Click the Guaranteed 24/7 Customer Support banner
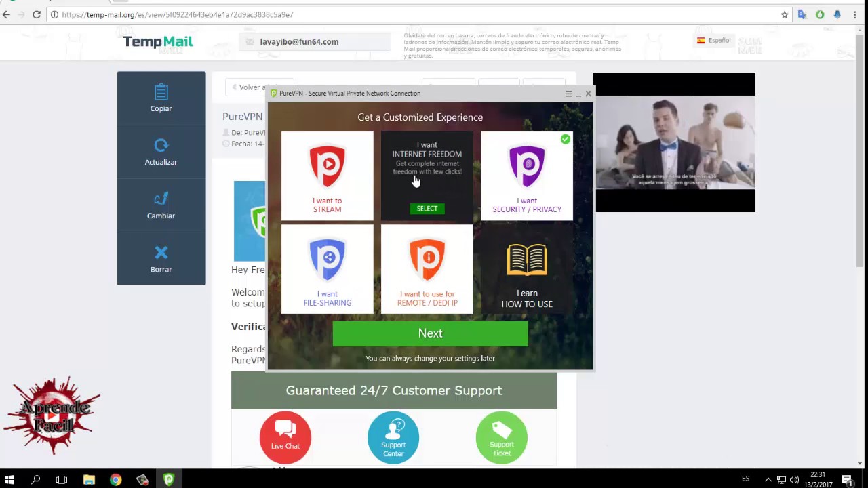Viewport: 868px width, 488px height. tap(394, 390)
